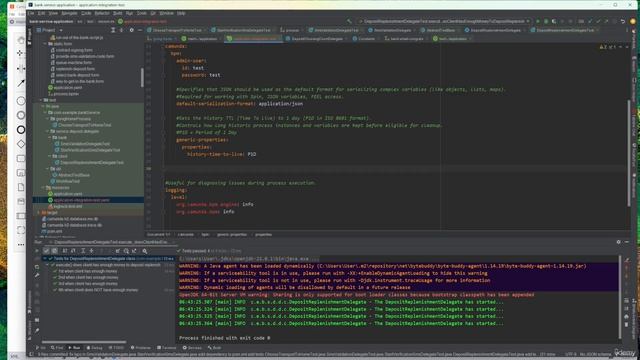Open run configuration dropdown
This screenshot has height=360, width=640.
tap(444, 21)
